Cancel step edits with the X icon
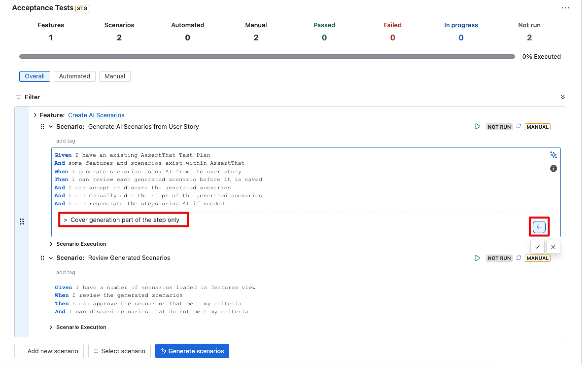Viewport: 588px width, 365px height. (x=553, y=247)
